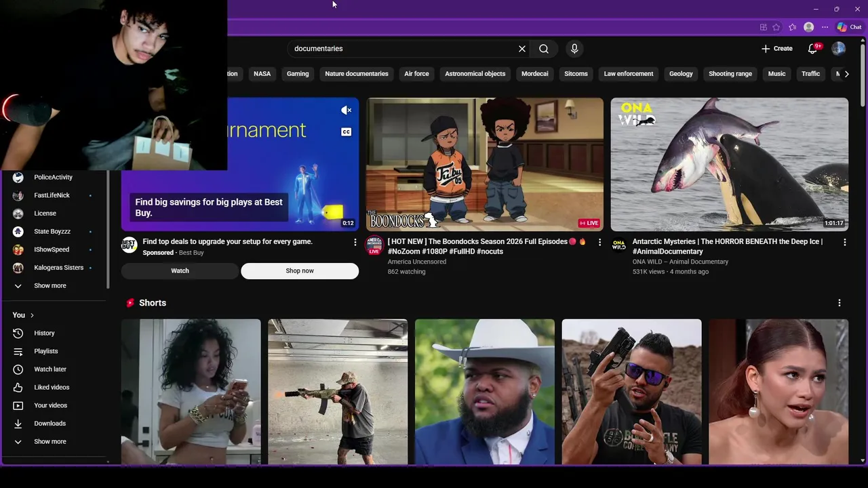Select the Nature documentaries chip

coord(357,74)
